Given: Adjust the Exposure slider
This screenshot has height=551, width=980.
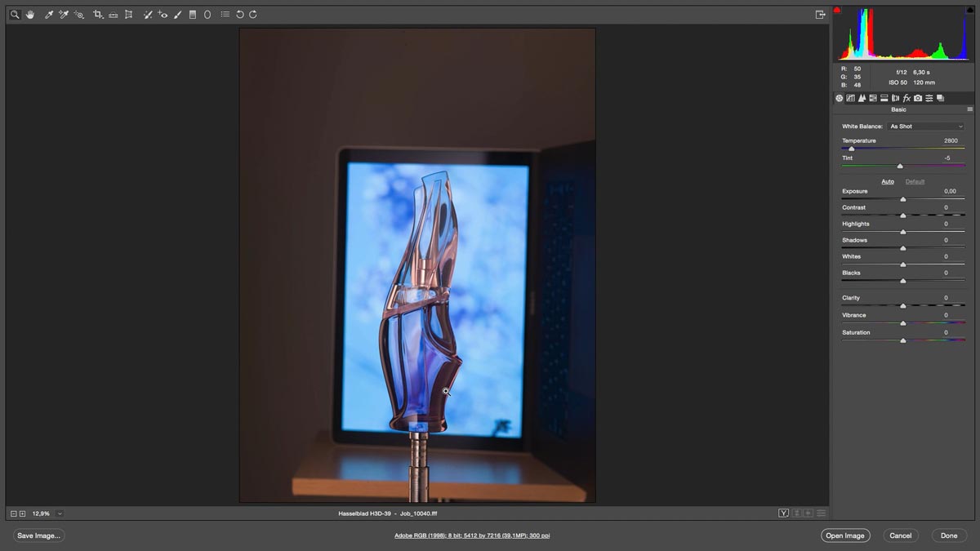Looking at the screenshot, I should pos(903,198).
